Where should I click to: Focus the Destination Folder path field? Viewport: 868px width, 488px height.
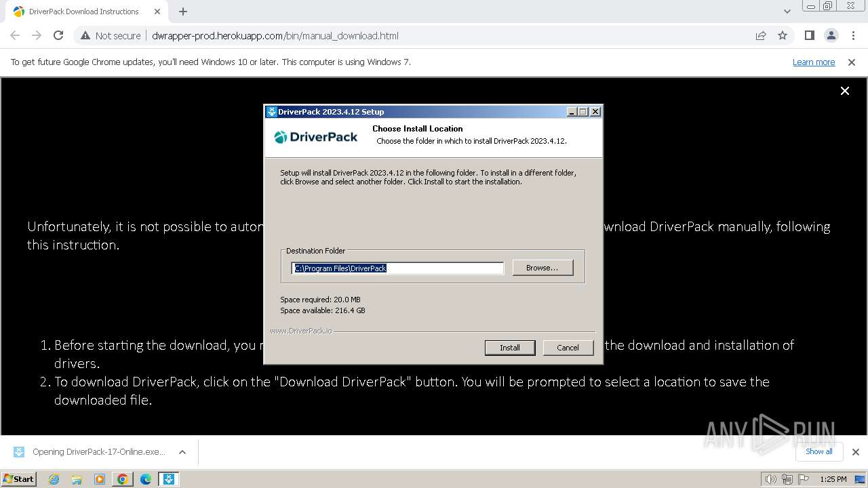click(397, 268)
